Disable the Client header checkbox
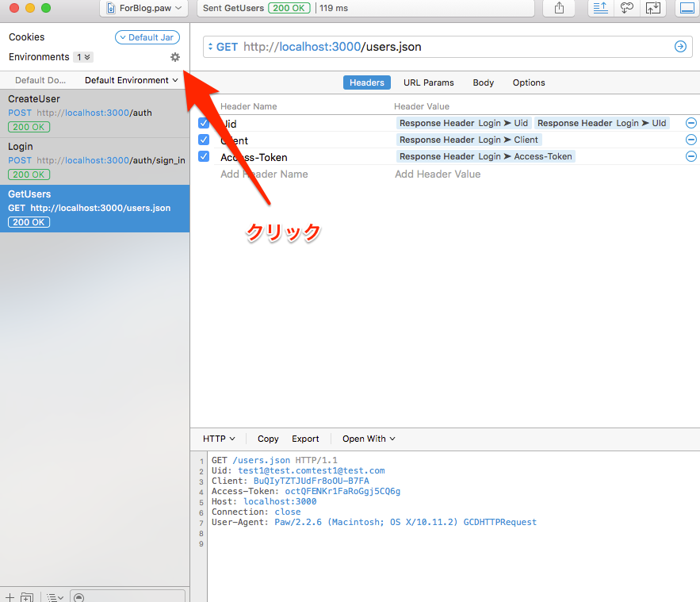The height and width of the screenshot is (602, 700). click(x=204, y=140)
